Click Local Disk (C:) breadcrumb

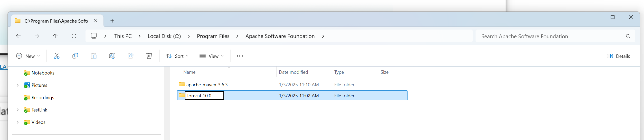(x=164, y=36)
